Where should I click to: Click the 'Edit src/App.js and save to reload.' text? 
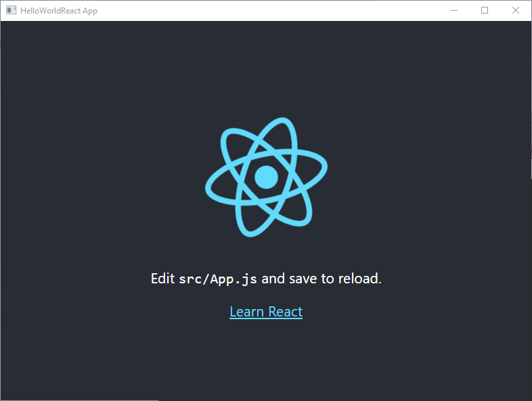(x=267, y=279)
